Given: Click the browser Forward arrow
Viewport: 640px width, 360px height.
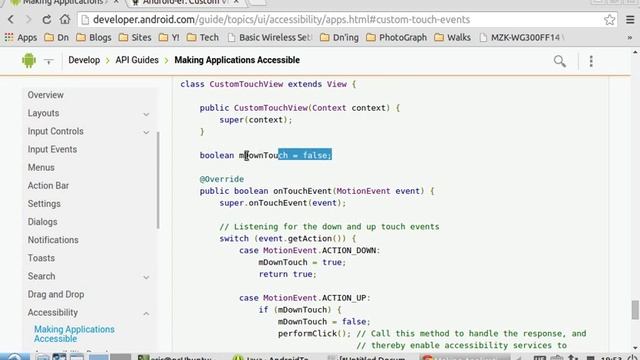Looking at the screenshot, I should click(x=29, y=20).
